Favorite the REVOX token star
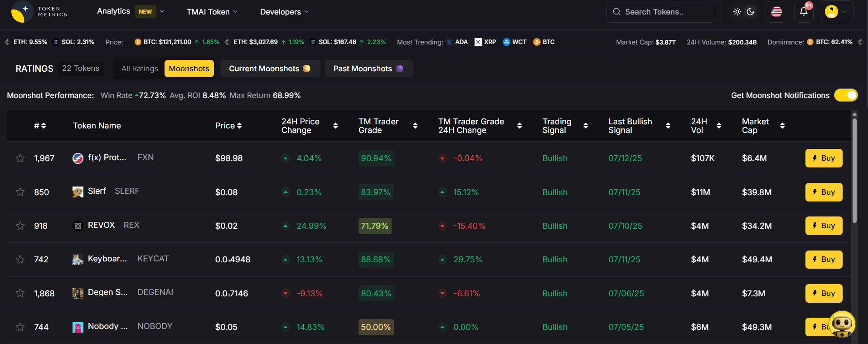The image size is (868, 344). coord(20,226)
